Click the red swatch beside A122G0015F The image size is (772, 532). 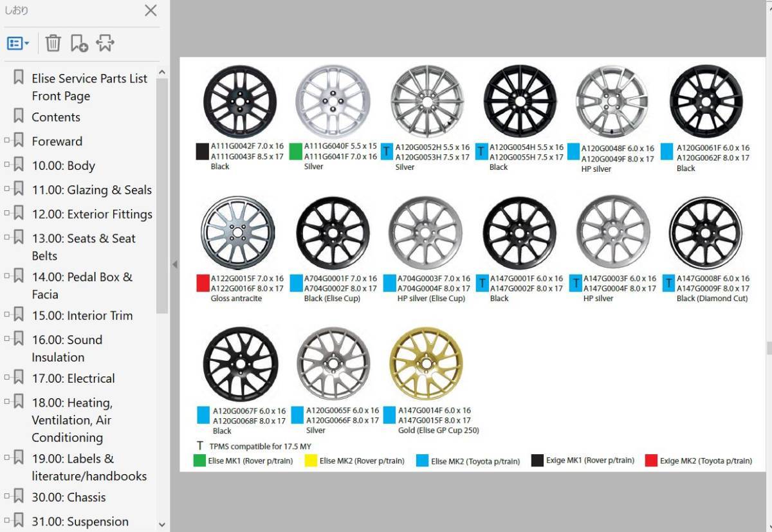coord(203,284)
